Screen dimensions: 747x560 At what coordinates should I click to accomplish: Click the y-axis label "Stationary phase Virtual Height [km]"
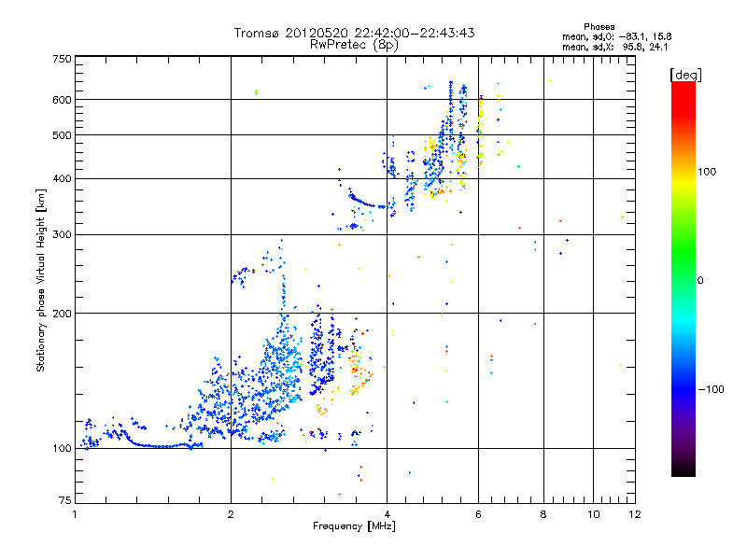pos(40,280)
